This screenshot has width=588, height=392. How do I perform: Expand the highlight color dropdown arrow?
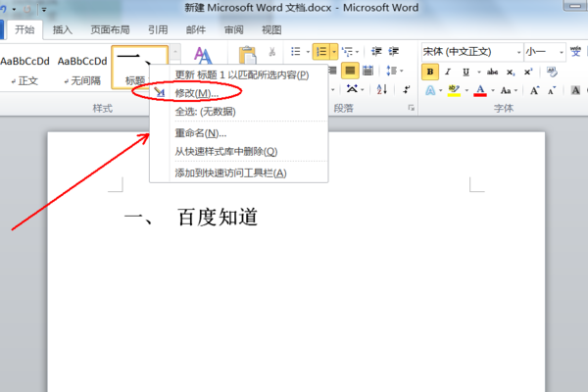click(466, 90)
